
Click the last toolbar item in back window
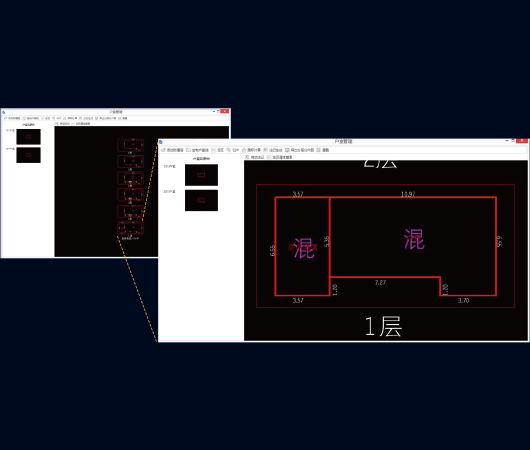tap(123, 118)
